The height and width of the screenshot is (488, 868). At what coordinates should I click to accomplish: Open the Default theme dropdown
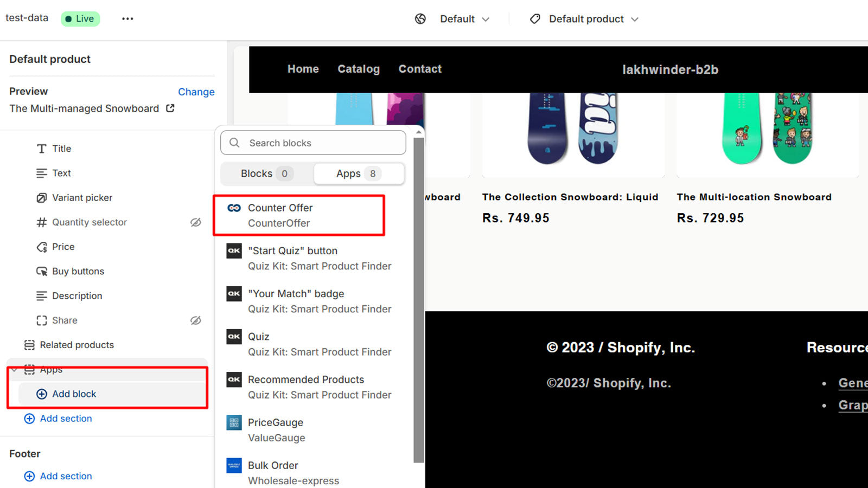point(464,19)
